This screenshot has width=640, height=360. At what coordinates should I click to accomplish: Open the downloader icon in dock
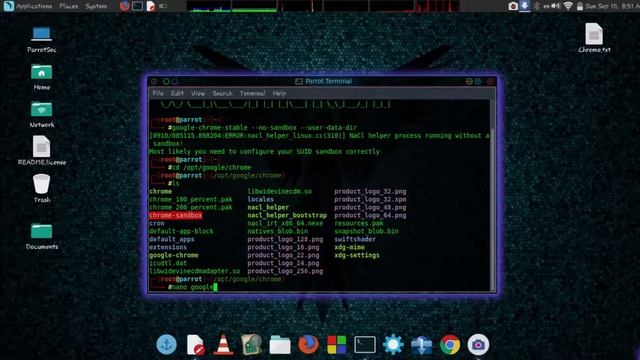[x=422, y=344]
